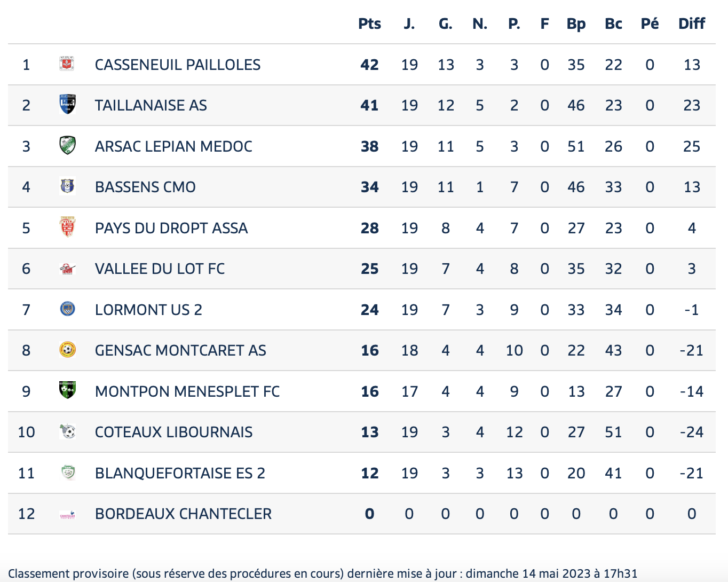Click the Coteaux Libournais club logo
The height and width of the screenshot is (582, 728).
click(67, 431)
